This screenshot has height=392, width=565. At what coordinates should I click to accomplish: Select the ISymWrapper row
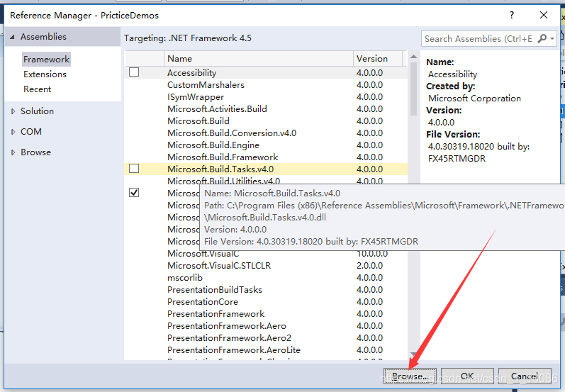click(x=266, y=97)
